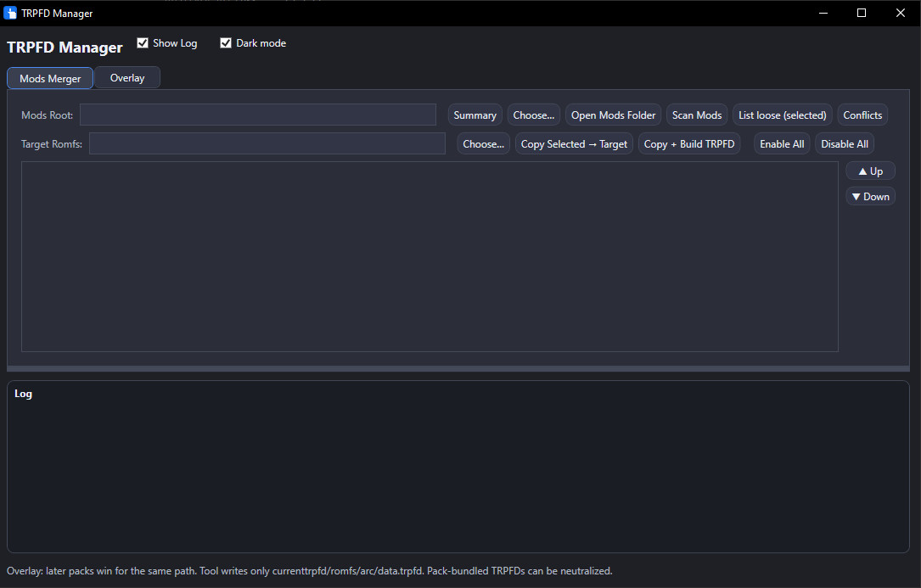Move selected mod Down with arrow button
The image size is (921, 588).
tap(870, 197)
